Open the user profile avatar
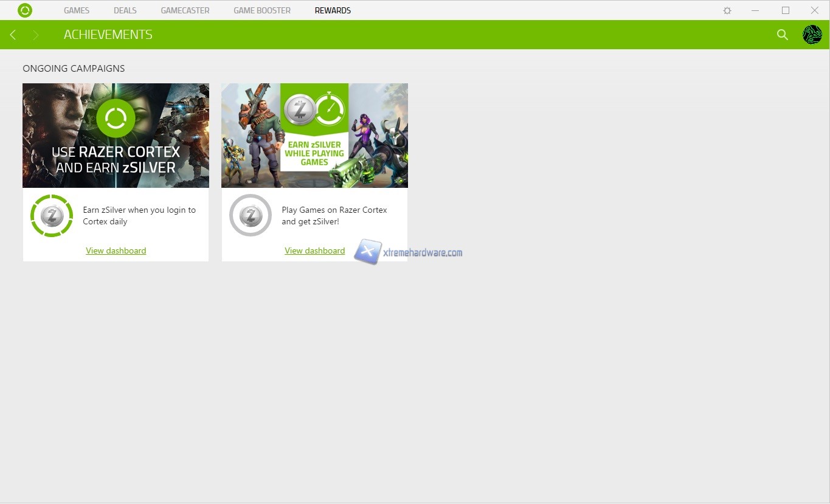Image resolution: width=830 pixels, height=504 pixels. (812, 35)
